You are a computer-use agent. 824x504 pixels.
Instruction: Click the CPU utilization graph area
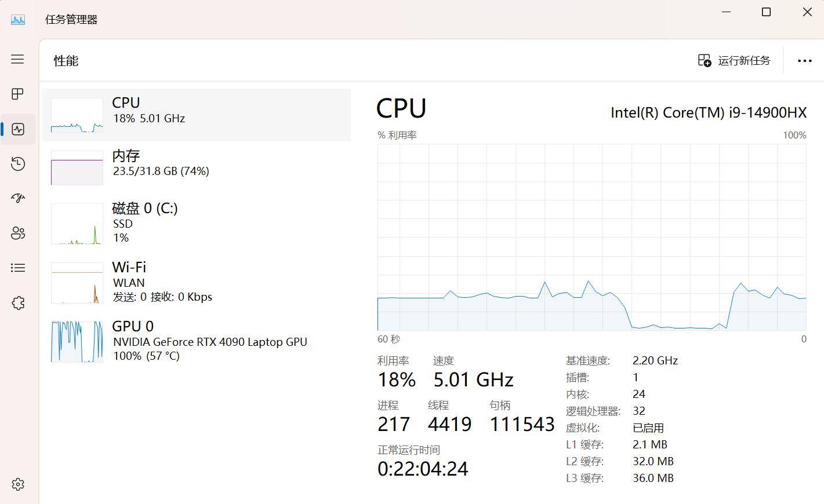(x=591, y=237)
